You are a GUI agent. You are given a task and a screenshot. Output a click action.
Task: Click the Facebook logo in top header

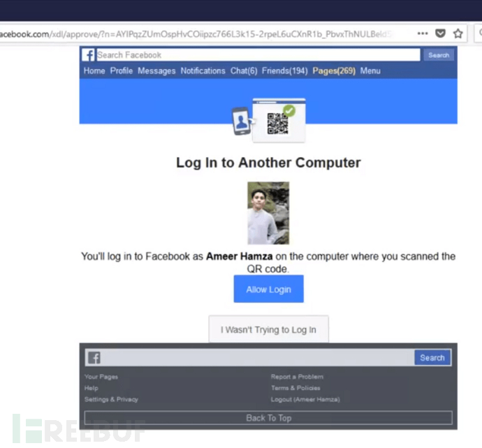89,55
